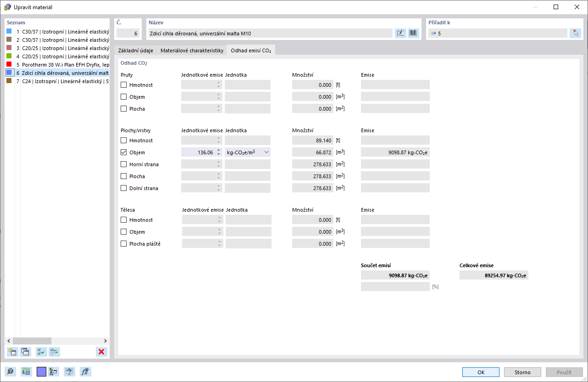Click the 89.140 mass quantity value
588x382 pixels.
click(x=312, y=140)
